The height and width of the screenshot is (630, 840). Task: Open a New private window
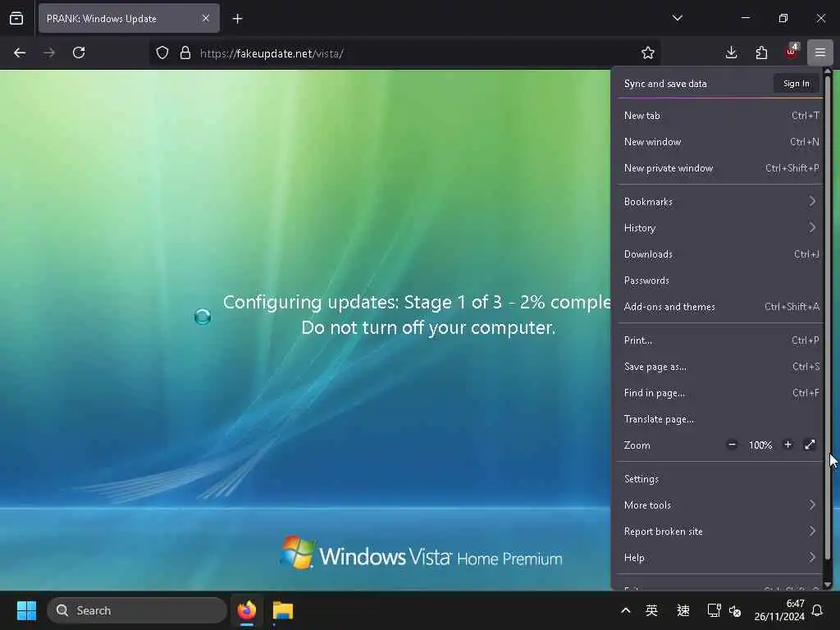719,168
